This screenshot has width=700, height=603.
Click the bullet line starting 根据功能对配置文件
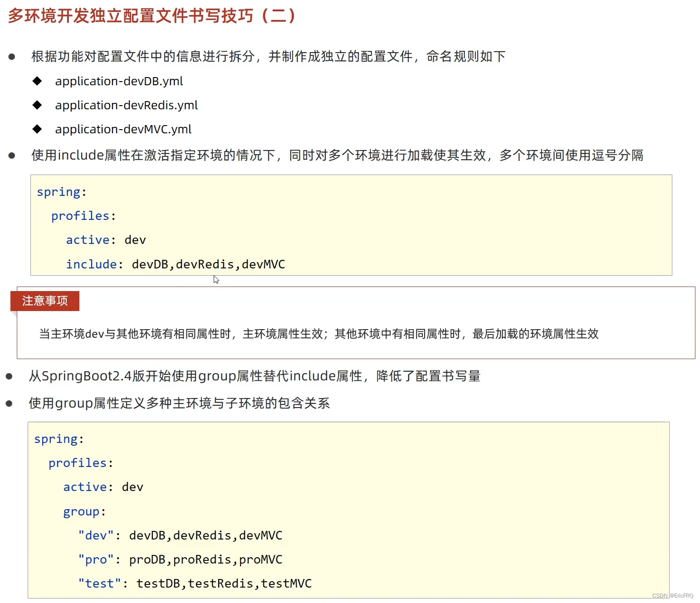(x=269, y=56)
